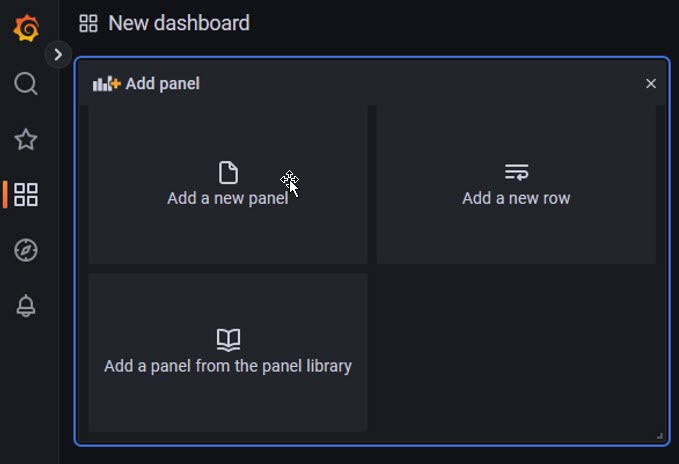
Task: Click the Add panel chart icon
Action: pyautogui.click(x=106, y=84)
